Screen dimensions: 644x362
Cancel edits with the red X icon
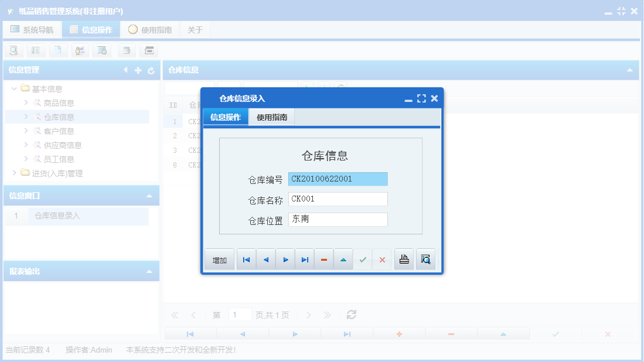coord(381,259)
